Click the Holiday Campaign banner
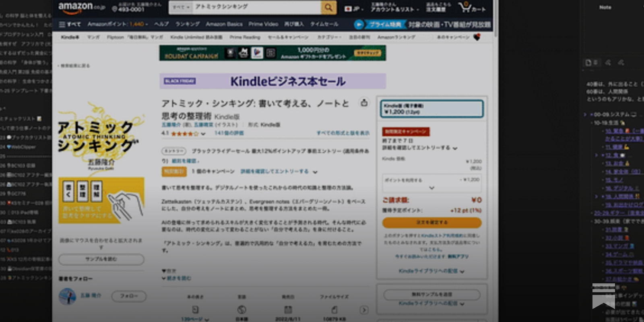 coord(272,53)
